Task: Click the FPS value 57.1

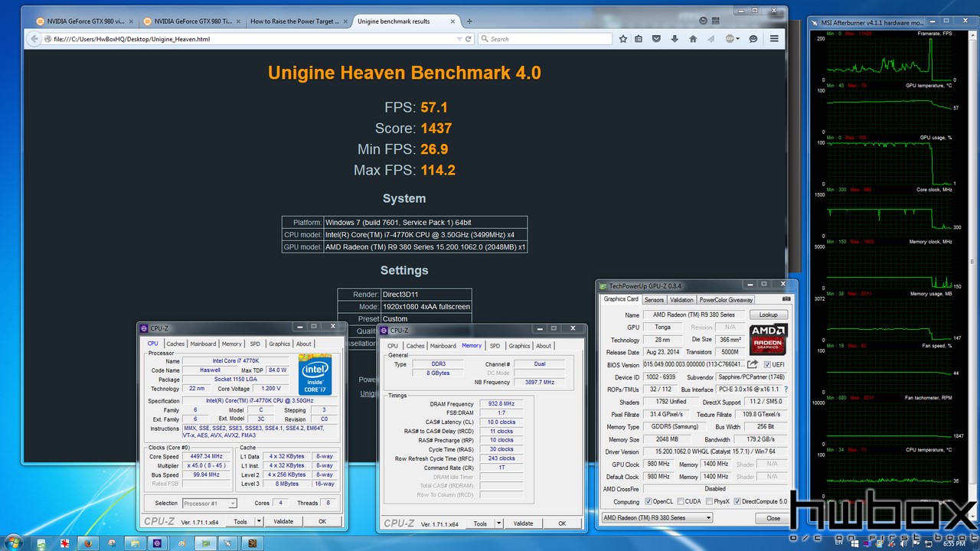Action: click(x=434, y=107)
